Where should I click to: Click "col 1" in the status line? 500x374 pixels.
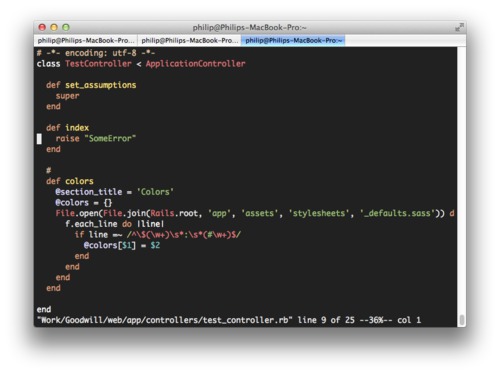[x=409, y=320]
